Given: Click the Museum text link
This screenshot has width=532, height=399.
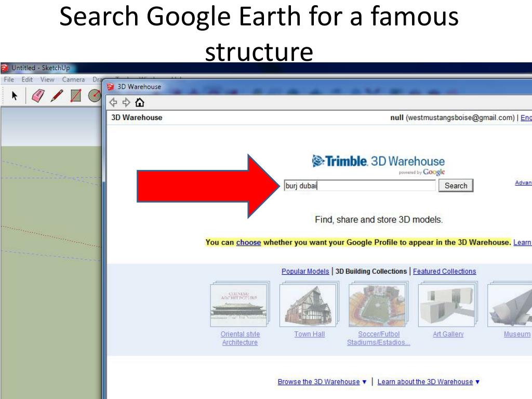Looking at the screenshot, I should [517, 334].
